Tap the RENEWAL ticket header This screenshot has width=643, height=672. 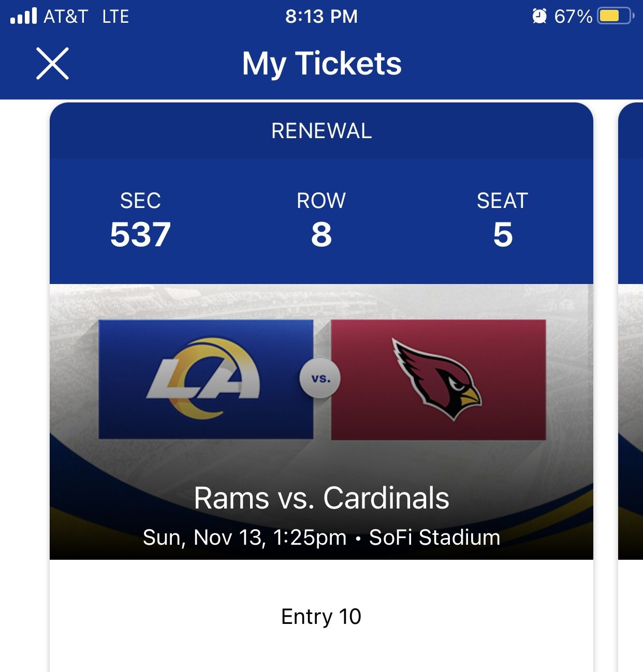pos(321,131)
